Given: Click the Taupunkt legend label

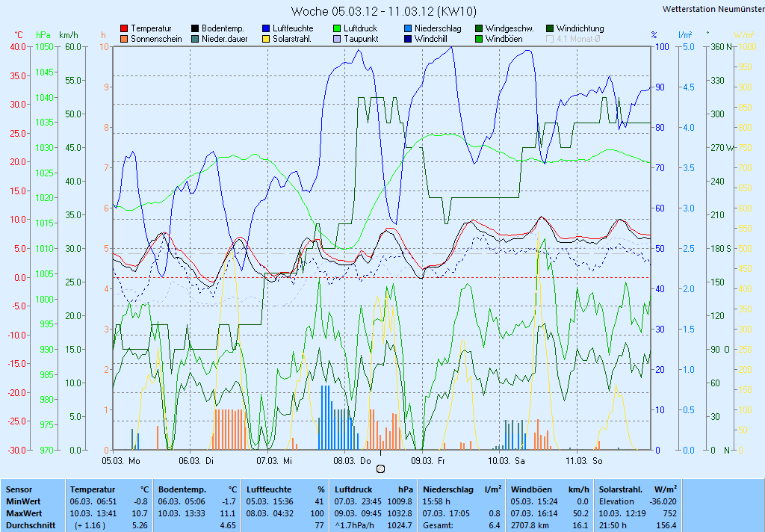Looking at the screenshot, I should (x=361, y=39).
